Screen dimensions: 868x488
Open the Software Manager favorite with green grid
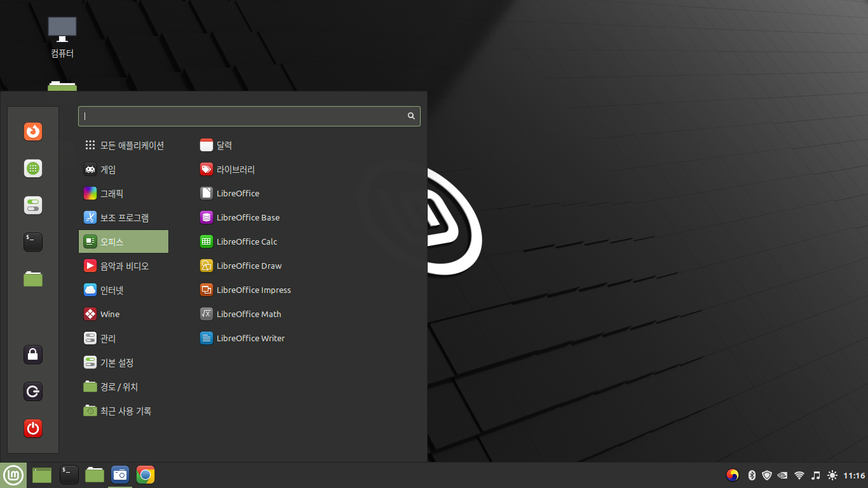click(33, 168)
